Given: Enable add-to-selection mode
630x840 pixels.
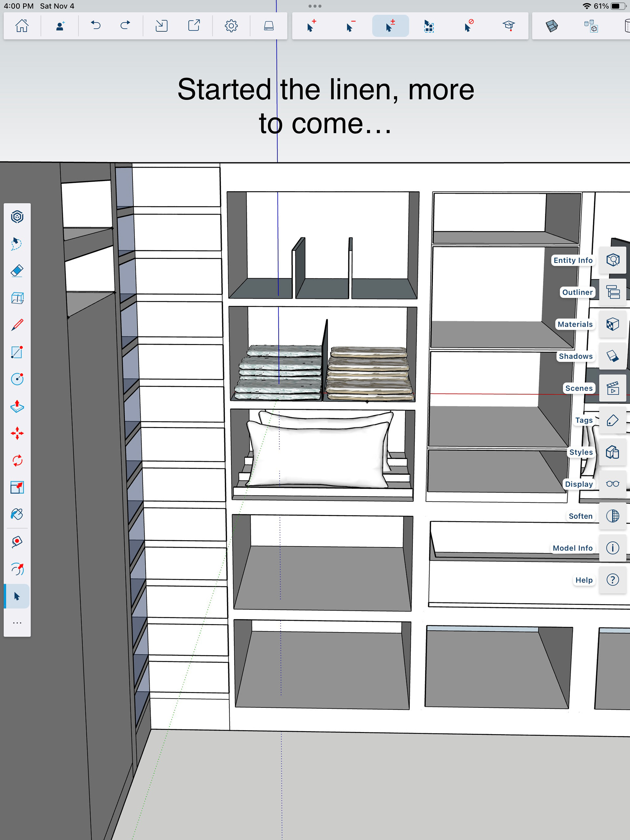Looking at the screenshot, I should coord(311,26).
